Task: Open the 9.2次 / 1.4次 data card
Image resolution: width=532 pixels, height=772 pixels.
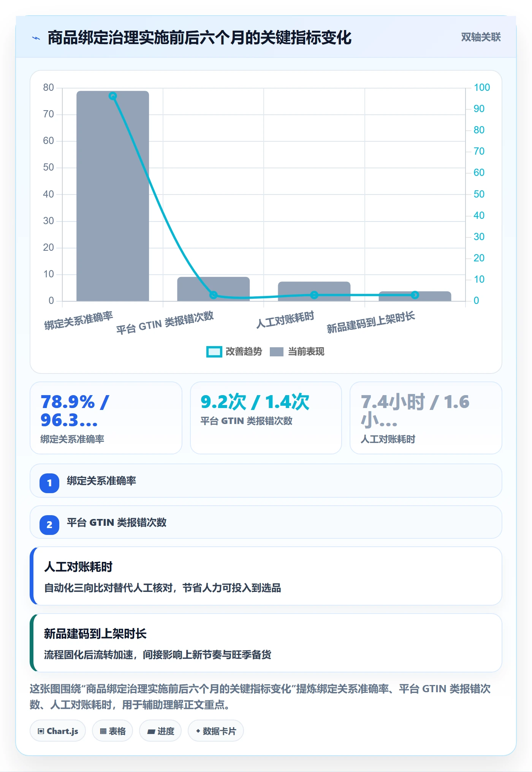Action: point(266,418)
